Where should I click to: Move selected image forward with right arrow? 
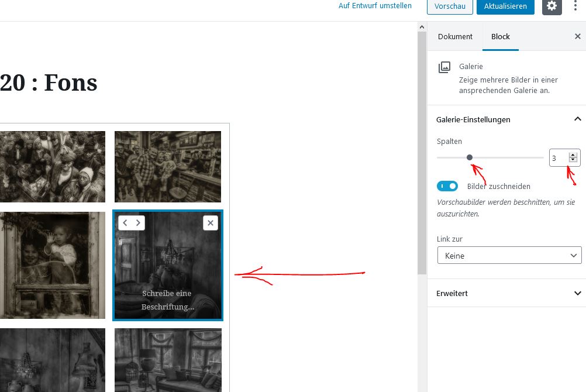(x=138, y=223)
